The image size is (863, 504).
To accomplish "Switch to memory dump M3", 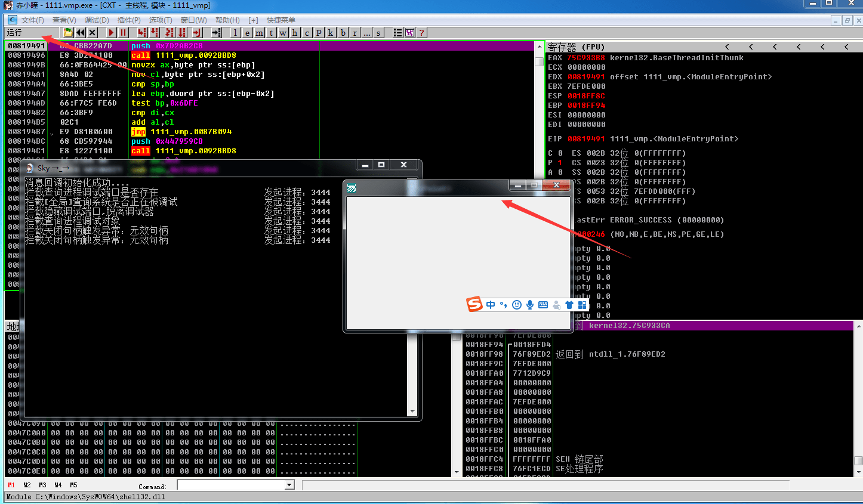I will click(42, 486).
